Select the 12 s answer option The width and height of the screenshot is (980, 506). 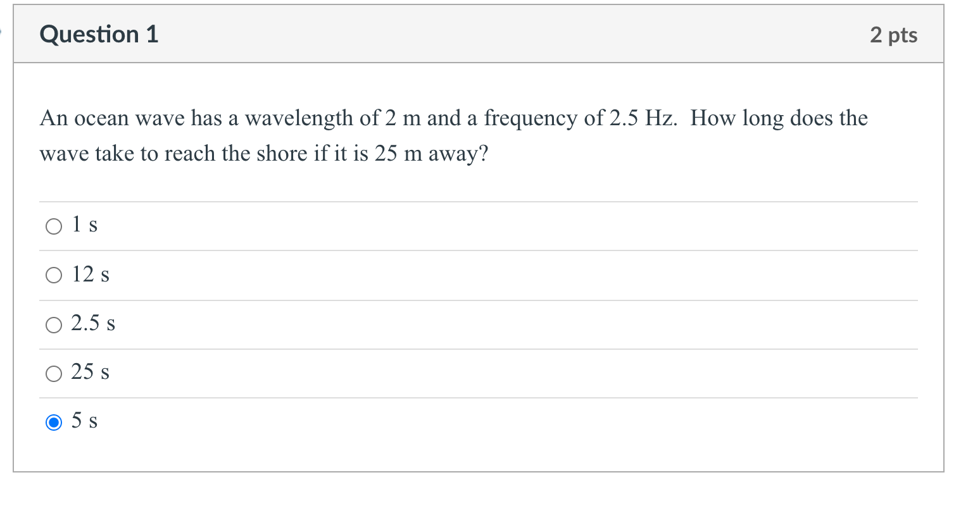point(54,275)
